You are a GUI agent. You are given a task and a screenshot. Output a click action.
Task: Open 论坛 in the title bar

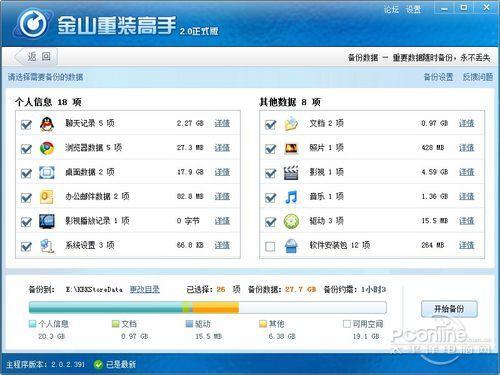tap(391, 9)
